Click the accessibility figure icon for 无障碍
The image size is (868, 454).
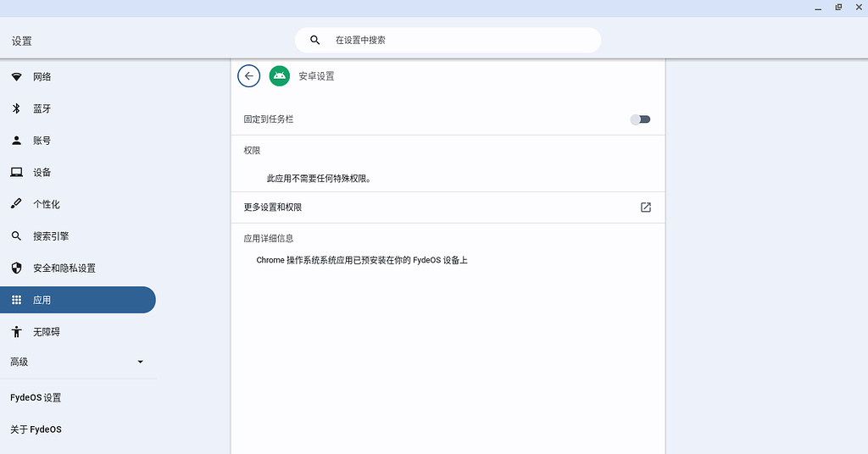(x=16, y=332)
